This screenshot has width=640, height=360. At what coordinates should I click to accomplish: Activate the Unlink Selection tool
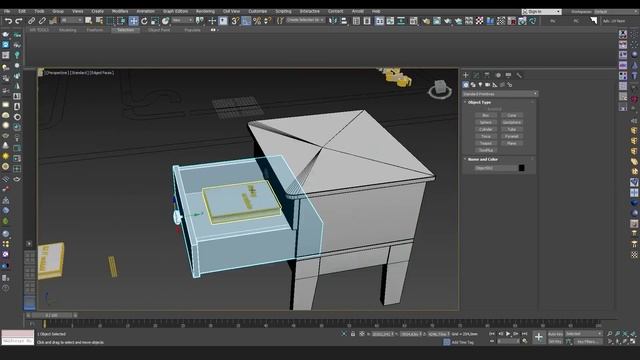[42, 21]
